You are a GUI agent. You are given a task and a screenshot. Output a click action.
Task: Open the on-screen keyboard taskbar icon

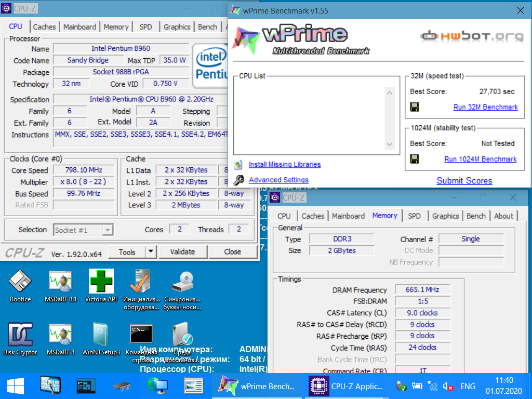tap(50, 386)
